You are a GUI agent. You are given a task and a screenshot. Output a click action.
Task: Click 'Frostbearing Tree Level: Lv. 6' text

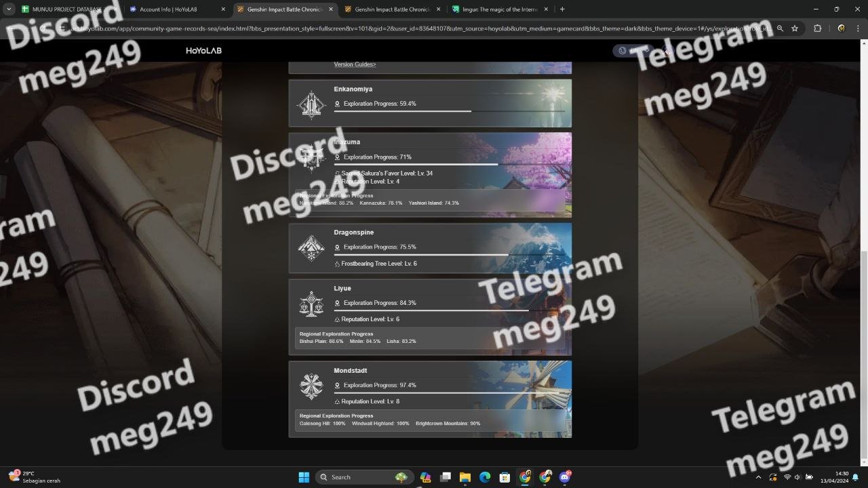click(379, 264)
